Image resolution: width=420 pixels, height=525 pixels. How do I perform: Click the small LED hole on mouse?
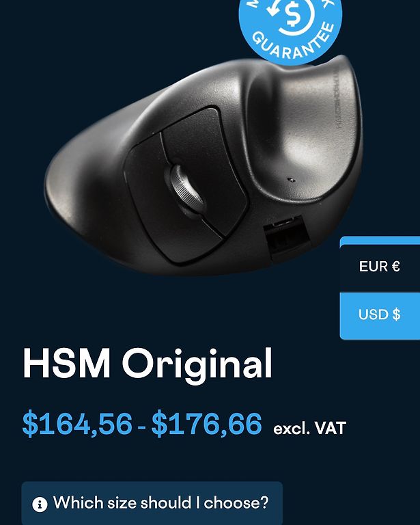(292, 180)
